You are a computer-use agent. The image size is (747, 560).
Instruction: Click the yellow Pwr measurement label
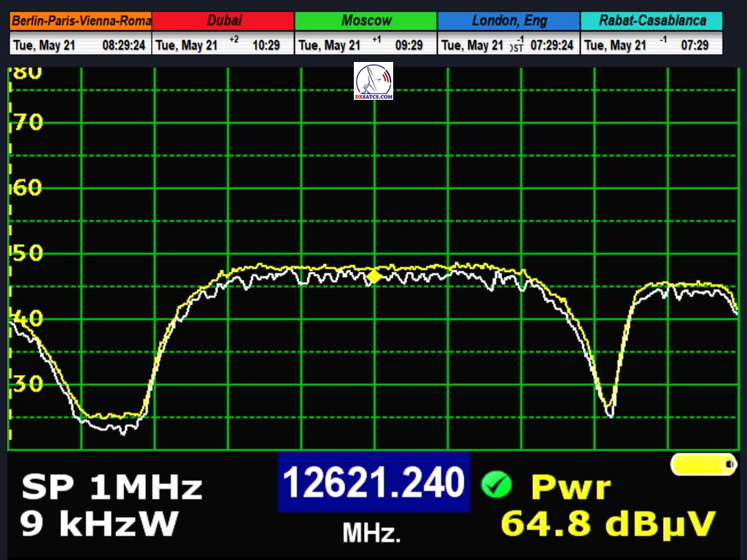(x=570, y=486)
